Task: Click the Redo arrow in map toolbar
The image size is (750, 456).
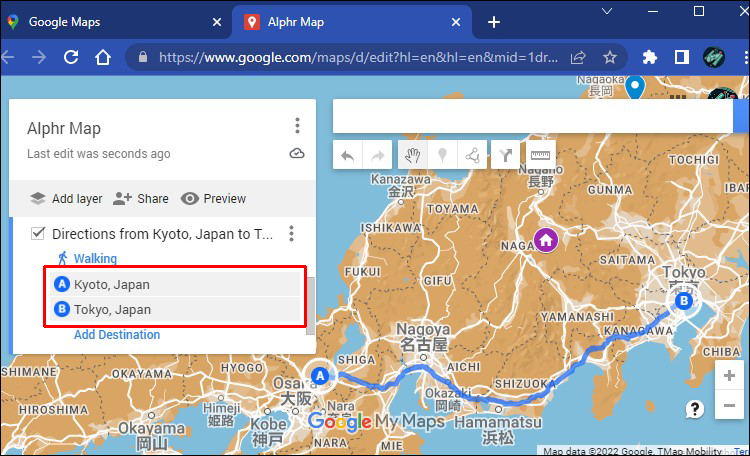Action: click(377, 155)
